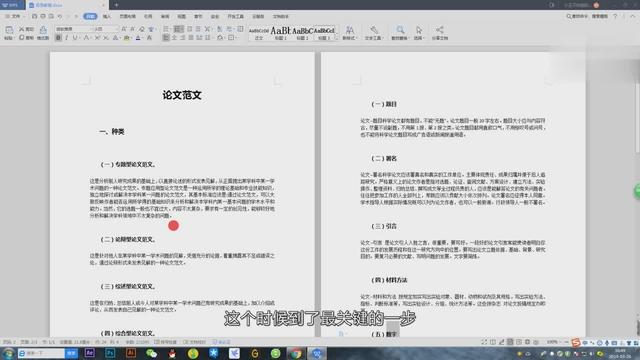Open Find and Replace magnifier
The image size is (640, 360).
coord(400,33)
